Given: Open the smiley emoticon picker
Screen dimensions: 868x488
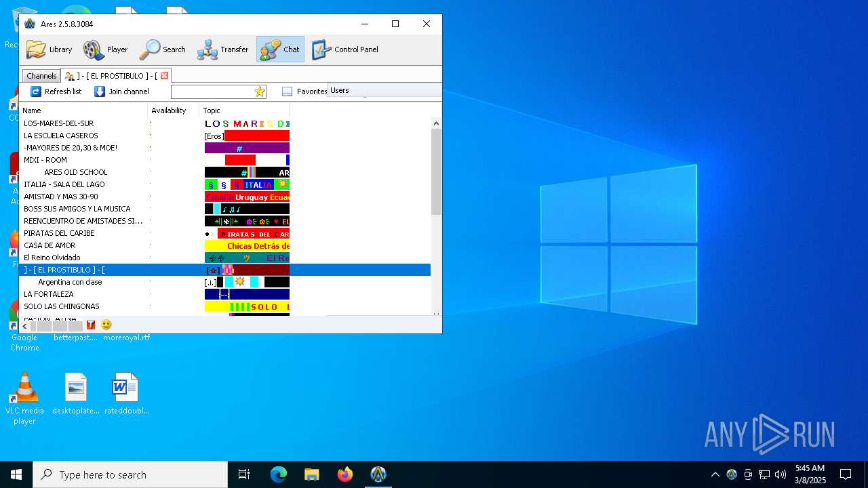Looking at the screenshot, I should coord(106,325).
